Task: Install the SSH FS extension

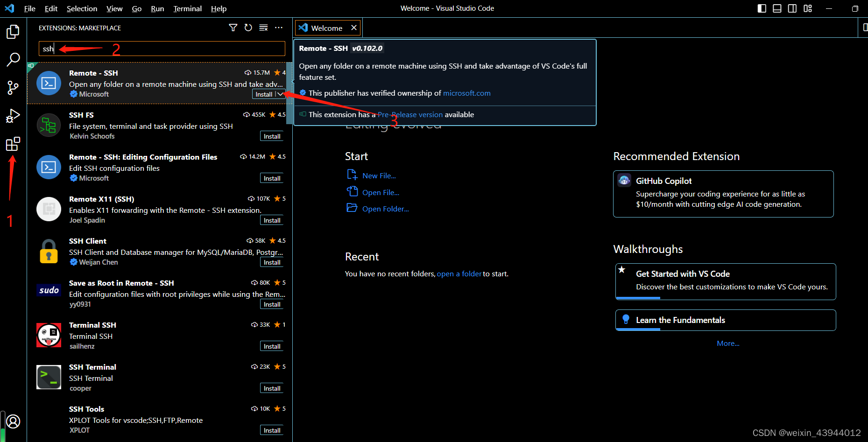Action: pyautogui.click(x=272, y=136)
